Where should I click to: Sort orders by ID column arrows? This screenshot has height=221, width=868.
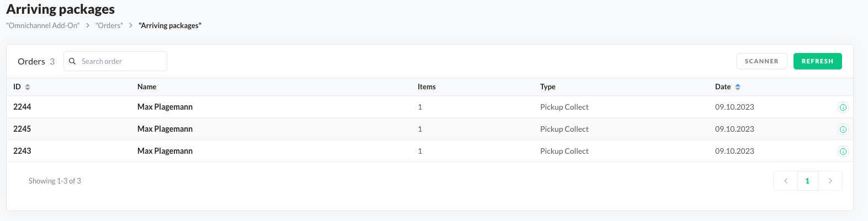[x=28, y=87]
